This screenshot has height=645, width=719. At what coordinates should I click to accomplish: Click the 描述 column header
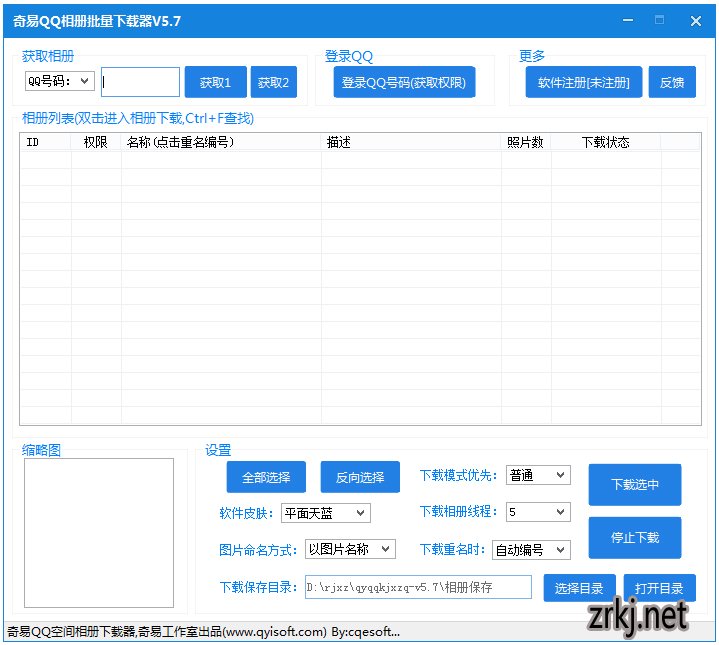(411, 142)
